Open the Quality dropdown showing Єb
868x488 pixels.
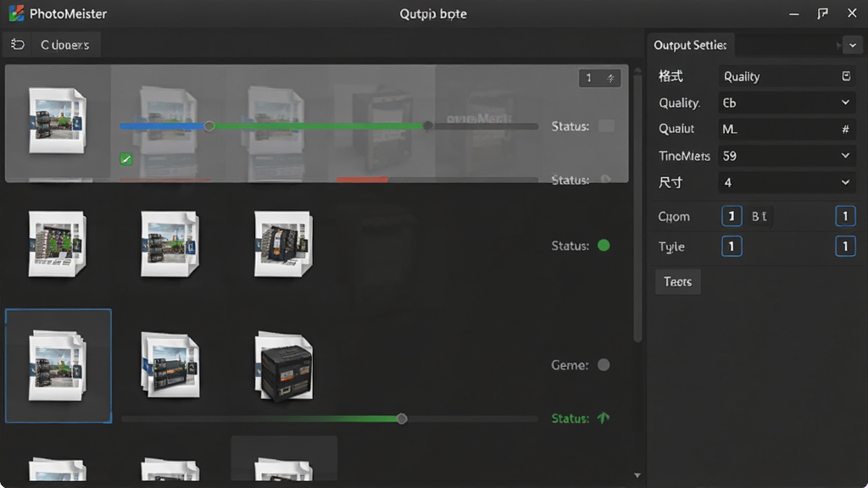(787, 103)
